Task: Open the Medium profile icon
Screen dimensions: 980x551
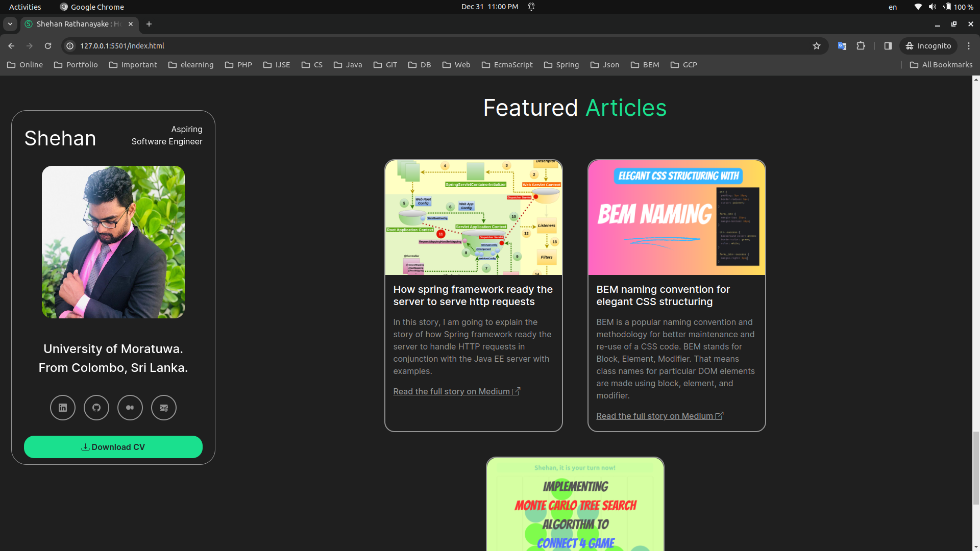Action: (x=130, y=408)
